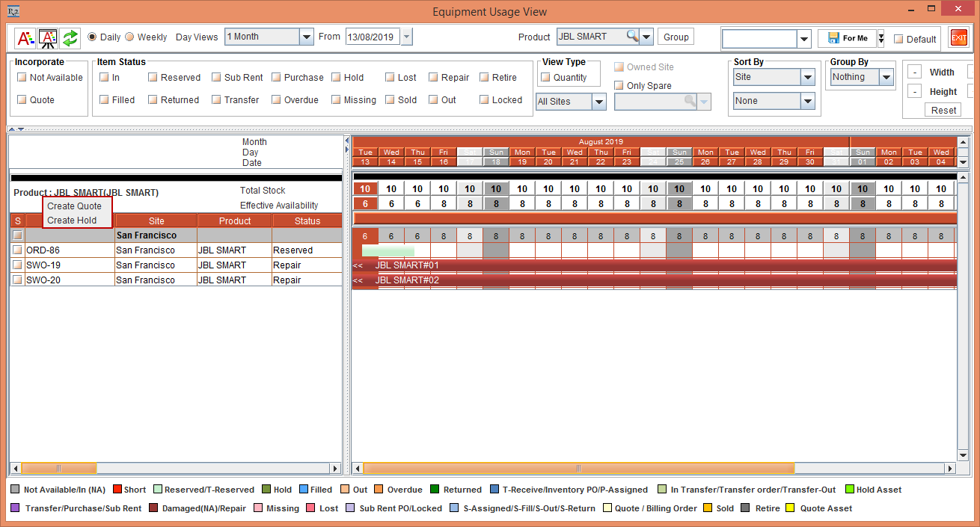
Task: Tick the Sub Rent status checkbox
Action: click(x=216, y=77)
